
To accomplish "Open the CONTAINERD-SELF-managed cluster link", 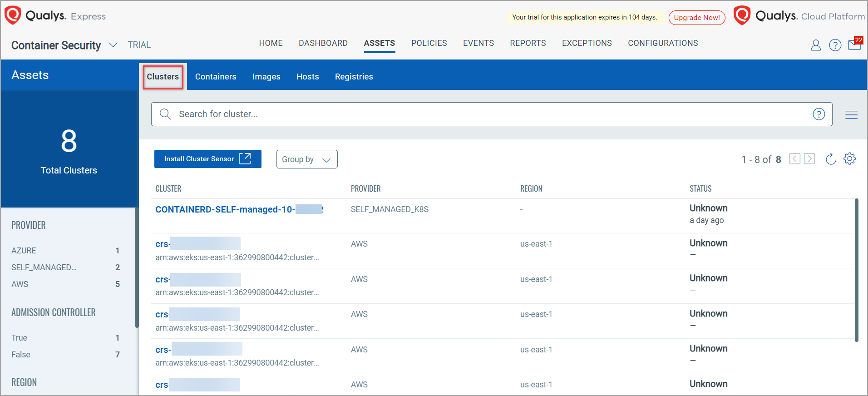I will click(225, 209).
